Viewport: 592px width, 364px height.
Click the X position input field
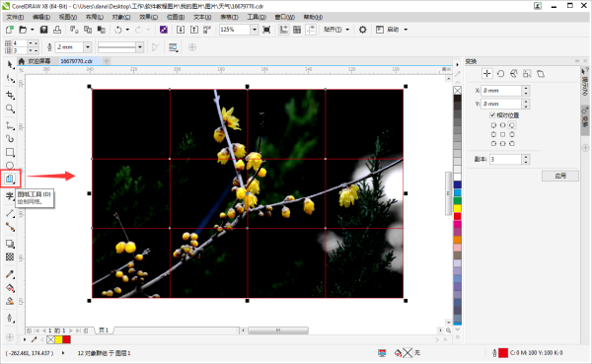click(501, 91)
